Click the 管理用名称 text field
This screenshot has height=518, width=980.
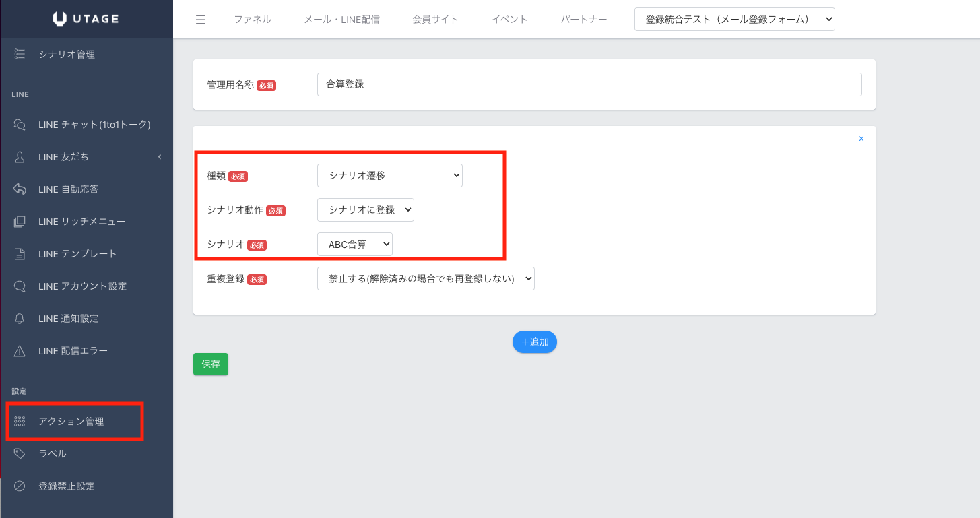(589, 85)
